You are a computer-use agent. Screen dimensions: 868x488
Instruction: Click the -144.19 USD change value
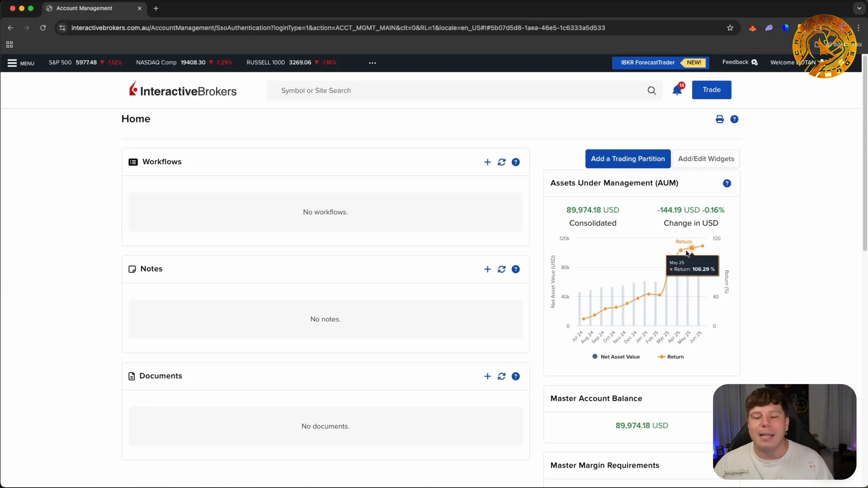691,210
